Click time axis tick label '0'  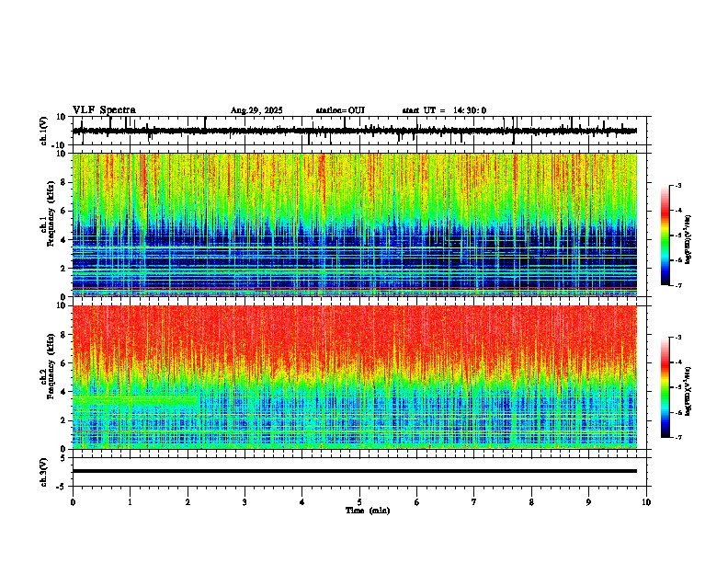click(x=73, y=502)
